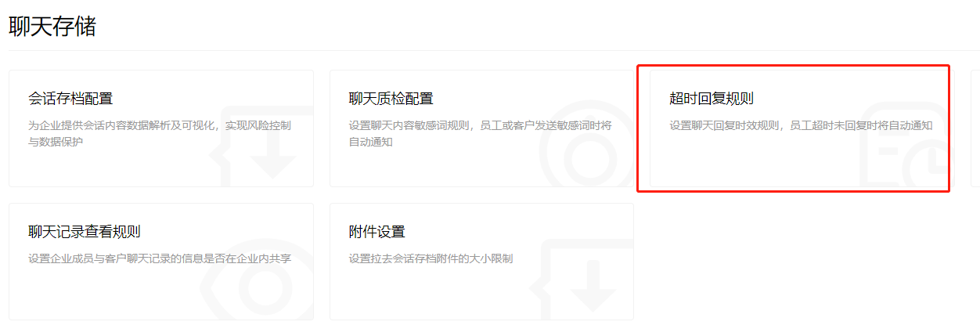Image resolution: width=980 pixels, height=336 pixels.
Task: Open the 聊天记录查看规则 title
Action: 85,232
